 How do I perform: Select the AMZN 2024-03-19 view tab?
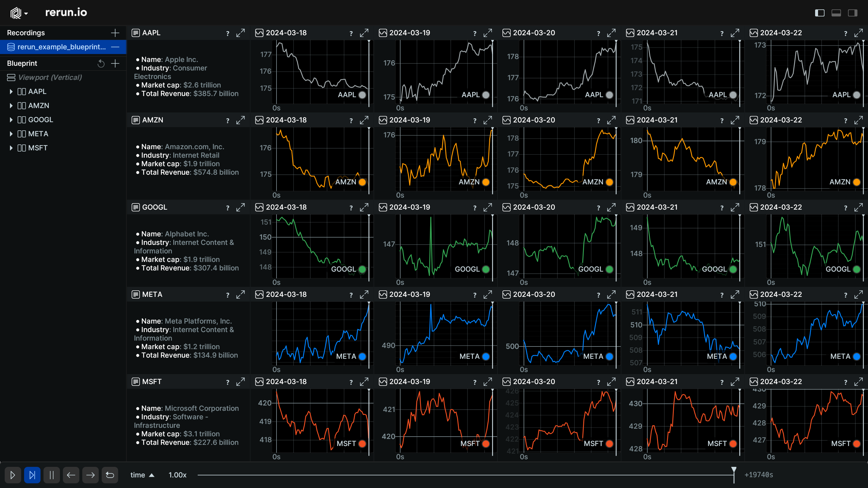coord(405,120)
